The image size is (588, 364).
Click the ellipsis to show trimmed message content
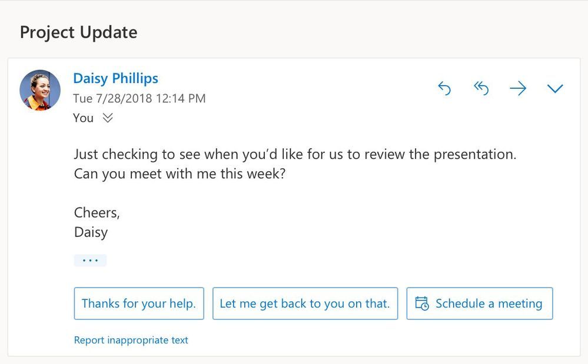click(x=90, y=260)
